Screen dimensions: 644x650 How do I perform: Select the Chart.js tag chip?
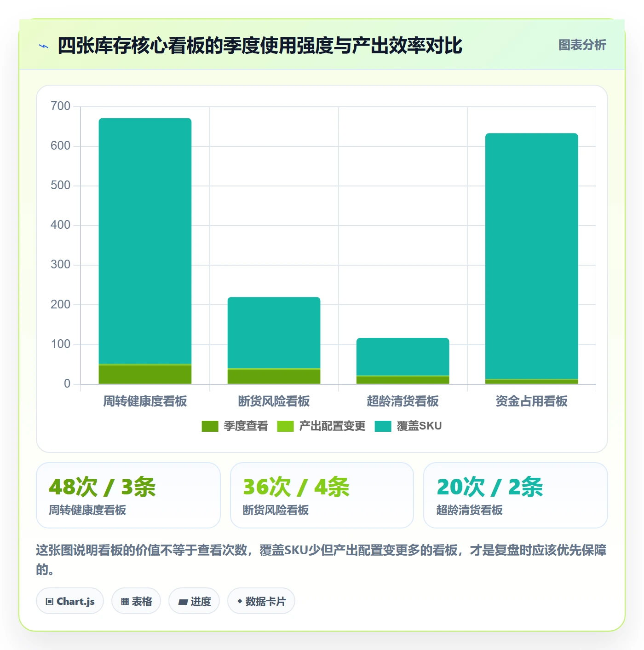70,601
